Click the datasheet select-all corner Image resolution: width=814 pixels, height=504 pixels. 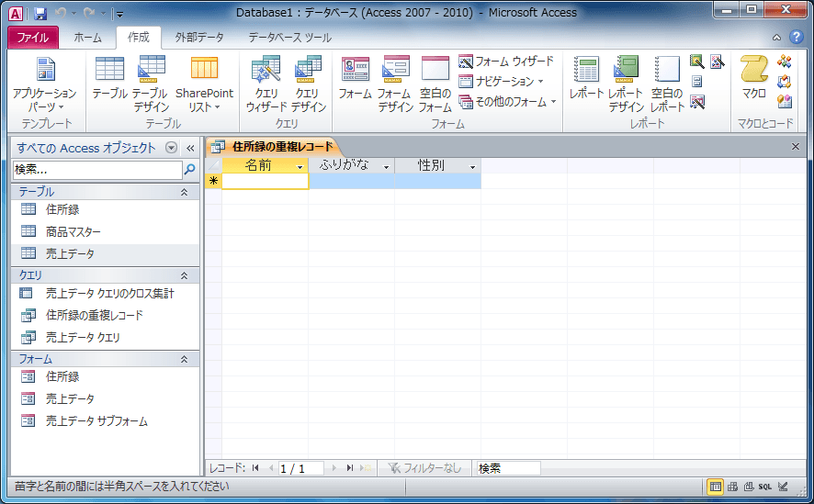coord(213,165)
